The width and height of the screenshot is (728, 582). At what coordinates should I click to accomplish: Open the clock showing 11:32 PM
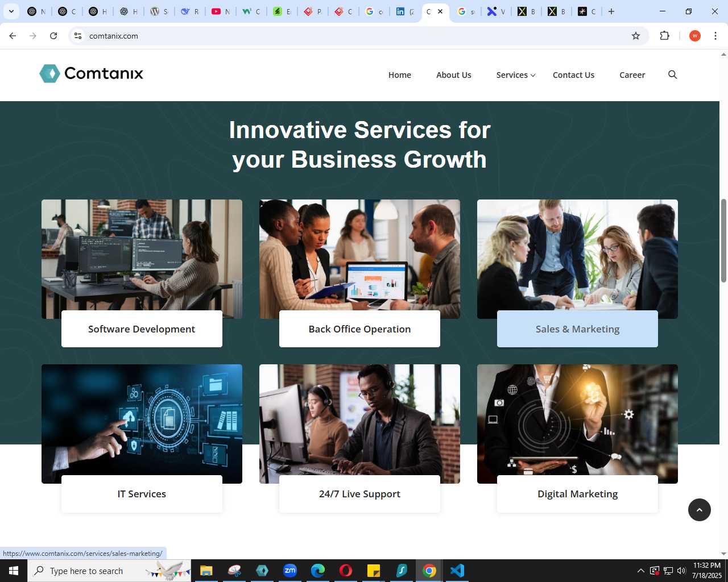[706, 571]
